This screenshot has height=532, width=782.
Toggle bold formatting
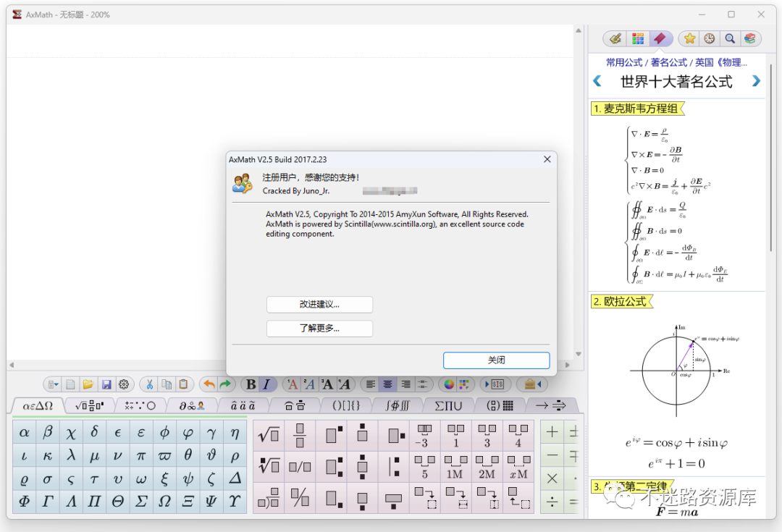click(251, 384)
